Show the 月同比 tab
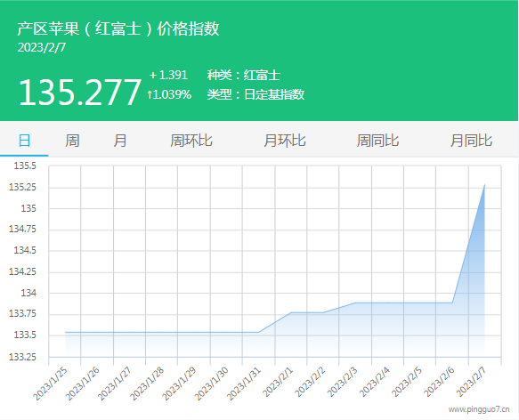519x420 pixels. click(x=471, y=141)
